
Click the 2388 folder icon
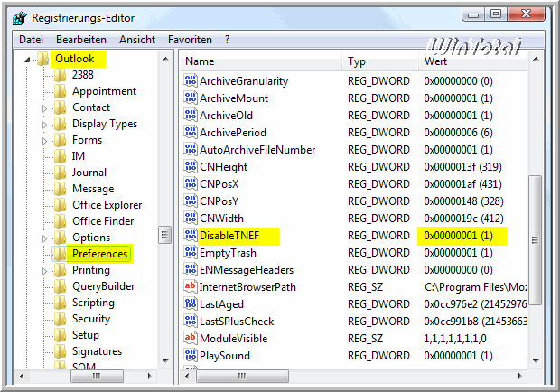(60, 75)
